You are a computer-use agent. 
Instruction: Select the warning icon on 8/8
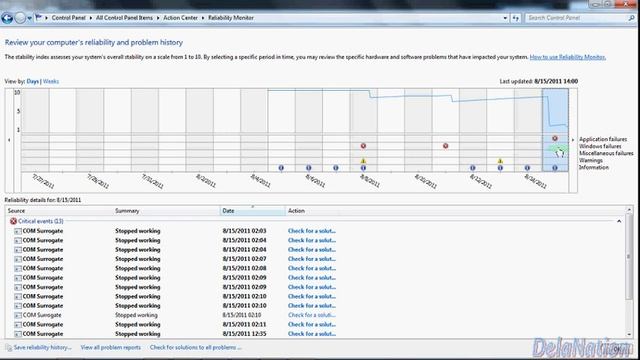click(363, 161)
